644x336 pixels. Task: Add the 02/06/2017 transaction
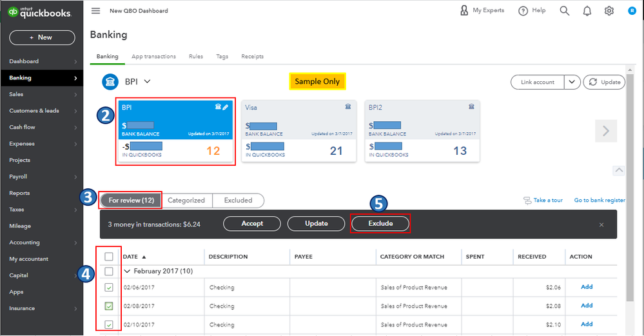click(587, 287)
